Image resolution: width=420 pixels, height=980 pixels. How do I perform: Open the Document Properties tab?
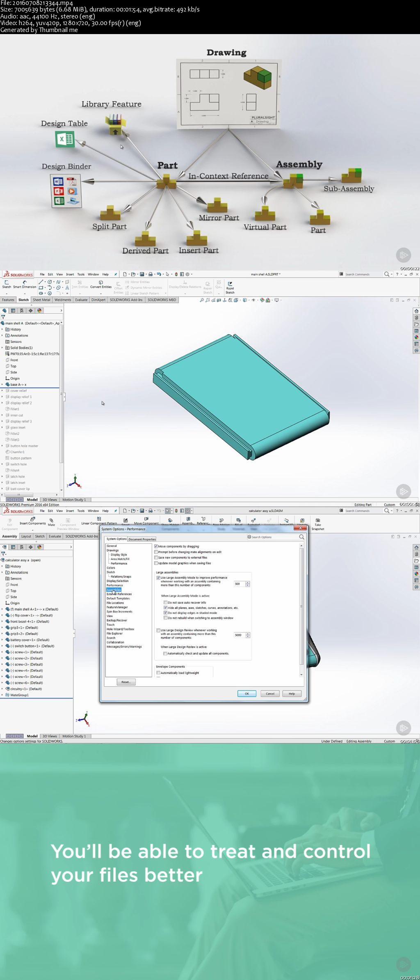142,539
